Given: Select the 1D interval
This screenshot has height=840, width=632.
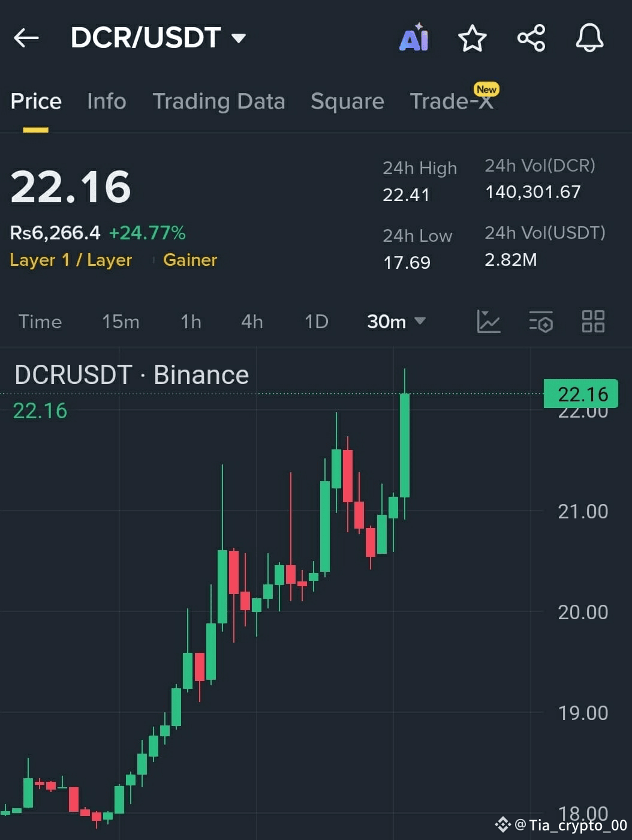Looking at the screenshot, I should pyautogui.click(x=317, y=322).
